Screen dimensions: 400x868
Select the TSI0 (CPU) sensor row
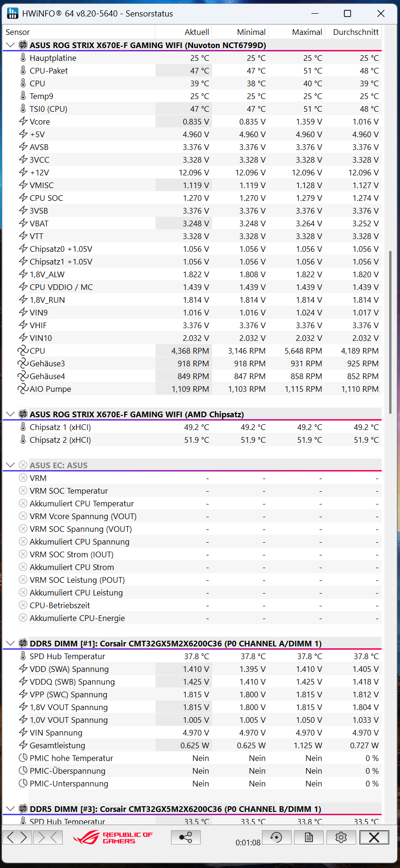click(192, 109)
